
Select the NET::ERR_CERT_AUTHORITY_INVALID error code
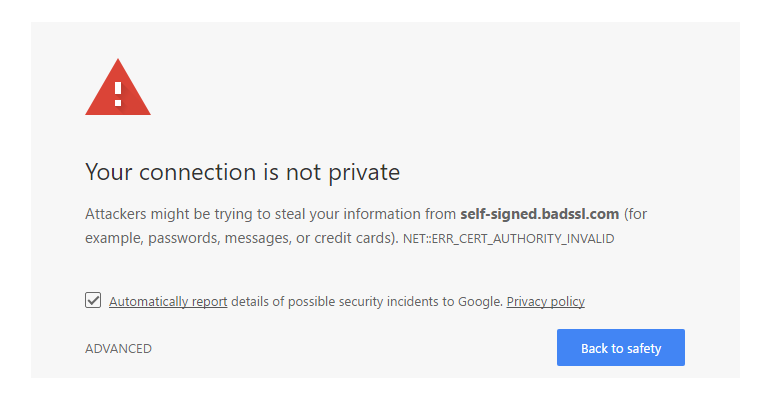click(509, 239)
